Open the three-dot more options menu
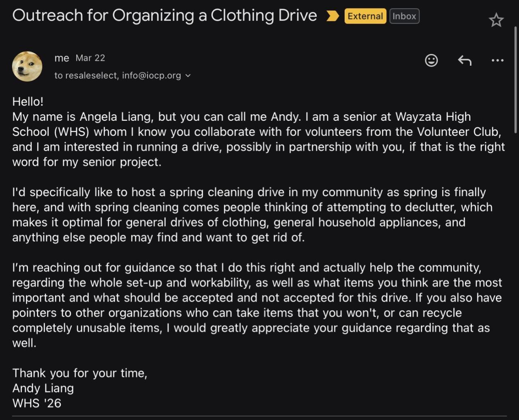This screenshot has height=420, width=519. [498, 60]
